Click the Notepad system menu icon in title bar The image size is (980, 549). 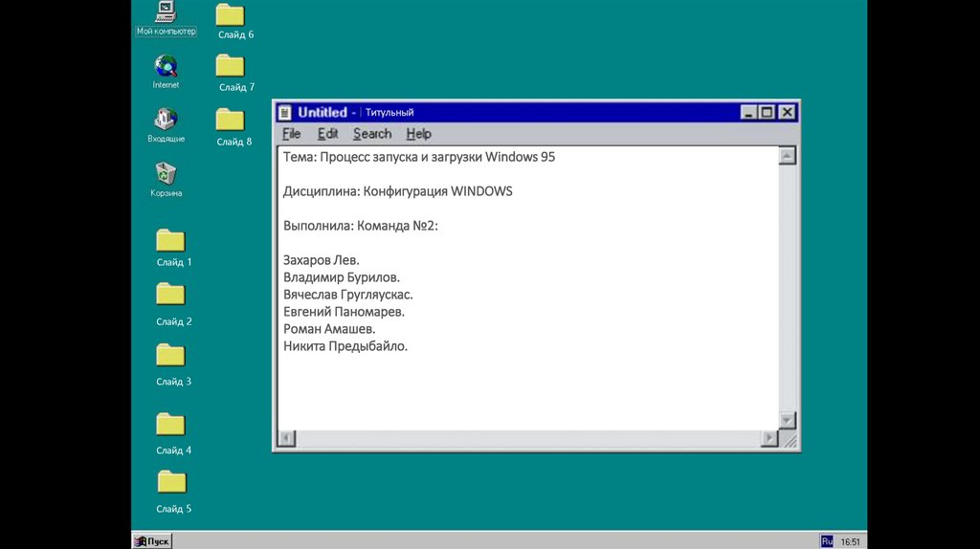click(285, 113)
